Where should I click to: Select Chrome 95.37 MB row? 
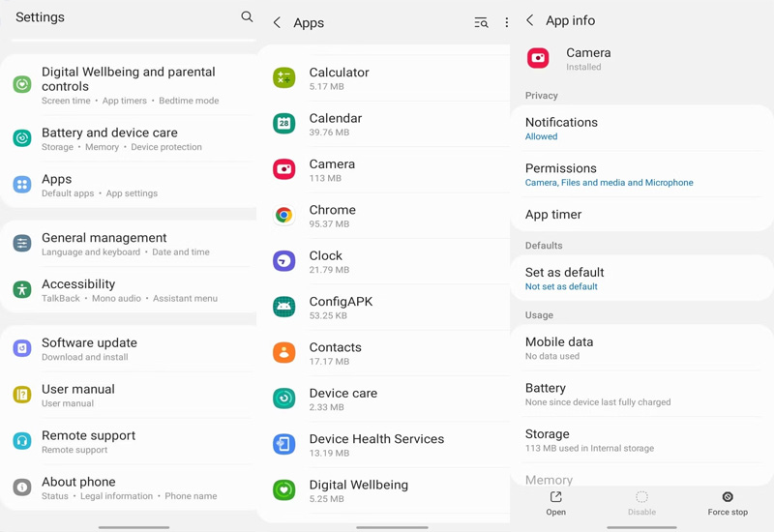(x=384, y=216)
